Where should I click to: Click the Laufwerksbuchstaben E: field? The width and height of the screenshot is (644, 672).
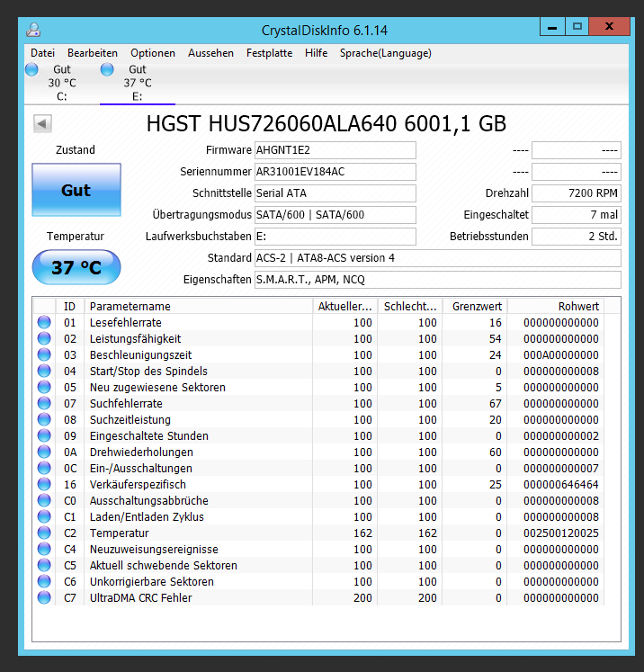[x=335, y=236]
